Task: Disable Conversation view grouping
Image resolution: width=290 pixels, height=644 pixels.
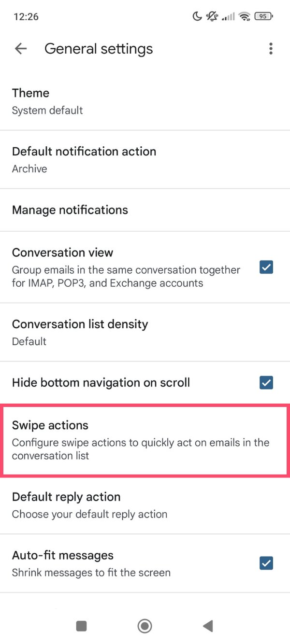Action: point(266,267)
